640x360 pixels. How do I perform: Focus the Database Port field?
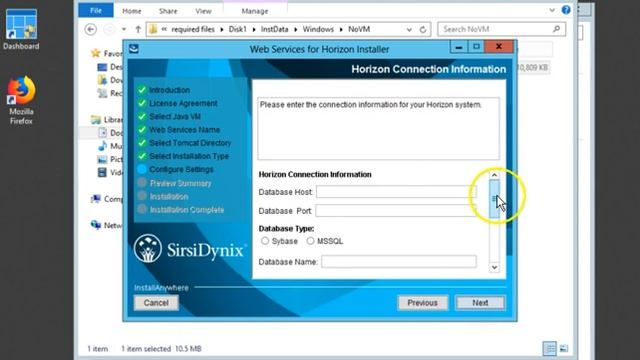tap(396, 211)
